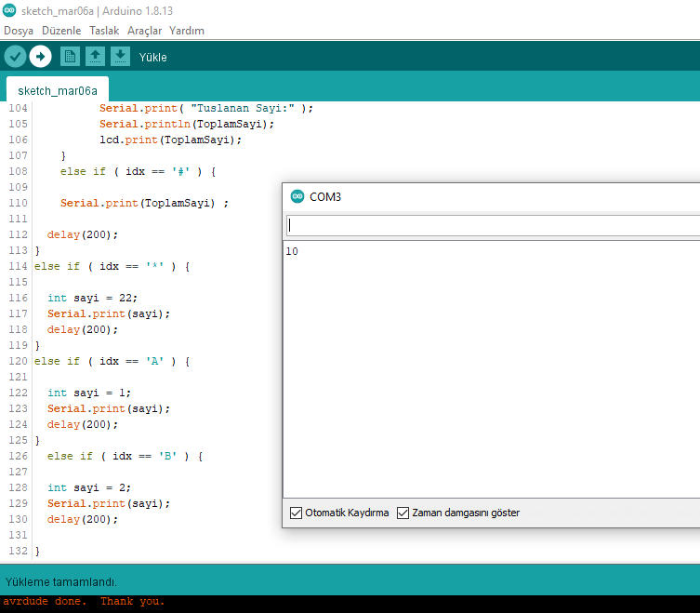Click the Open sketch up-arrow icon

click(95, 57)
